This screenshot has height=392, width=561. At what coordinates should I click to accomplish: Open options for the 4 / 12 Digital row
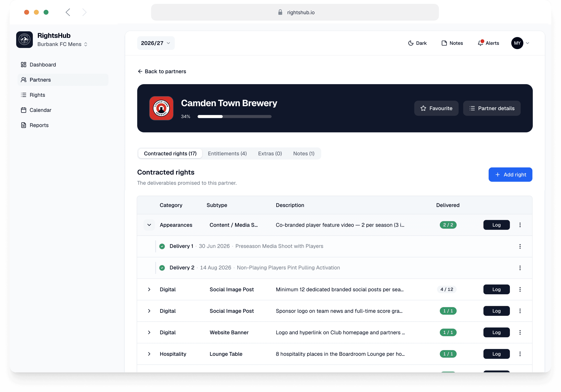[x=520, y=289]
